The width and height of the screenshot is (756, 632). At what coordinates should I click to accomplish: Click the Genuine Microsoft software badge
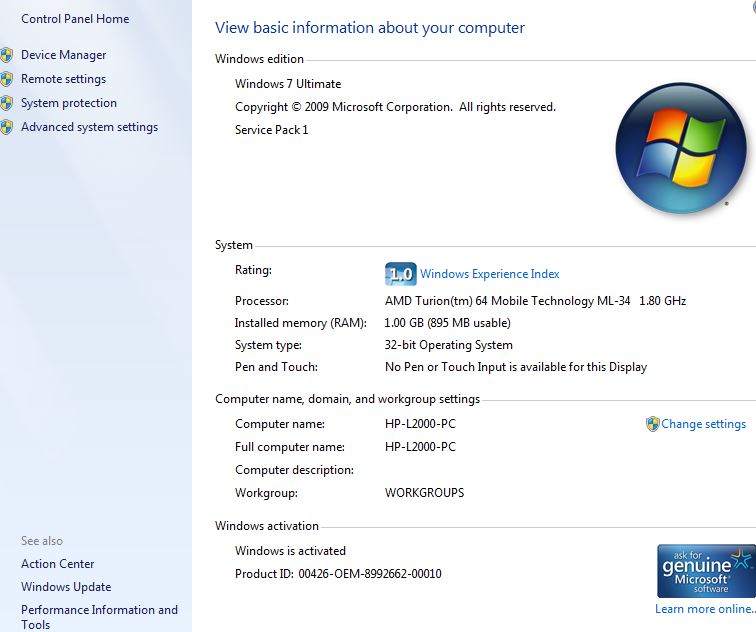coord(705,571)
